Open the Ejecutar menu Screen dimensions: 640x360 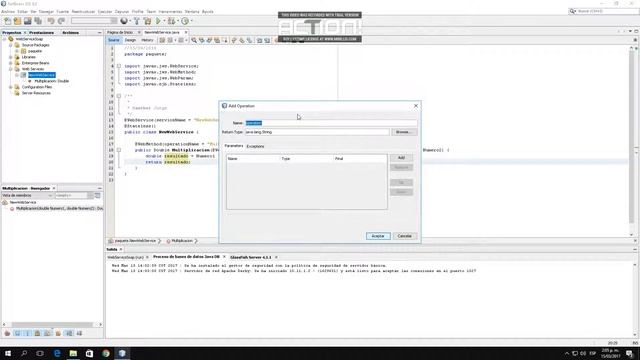click(x=104, y=11)
